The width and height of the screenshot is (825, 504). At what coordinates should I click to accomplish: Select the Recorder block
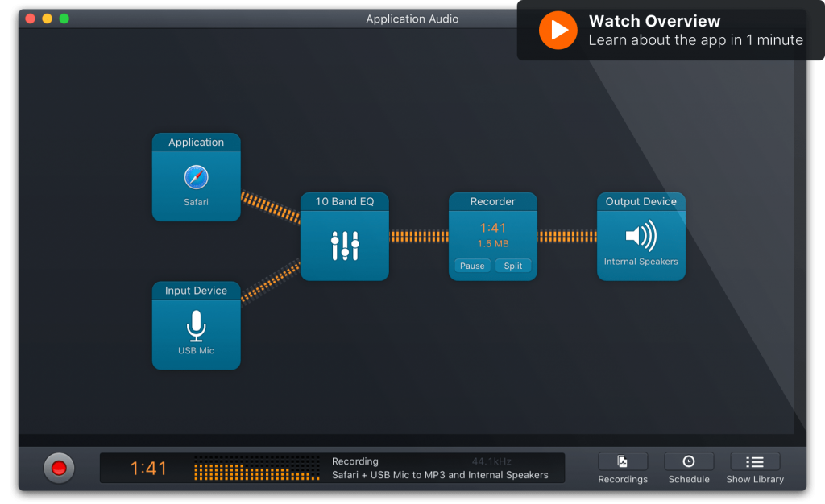[492, 202]
